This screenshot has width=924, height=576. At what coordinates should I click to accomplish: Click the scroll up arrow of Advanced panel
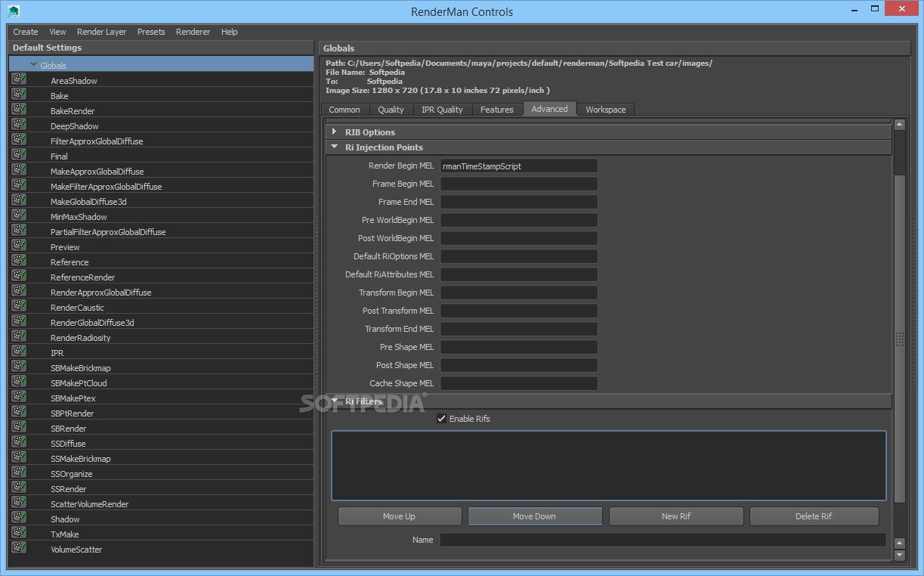[899, 125]
